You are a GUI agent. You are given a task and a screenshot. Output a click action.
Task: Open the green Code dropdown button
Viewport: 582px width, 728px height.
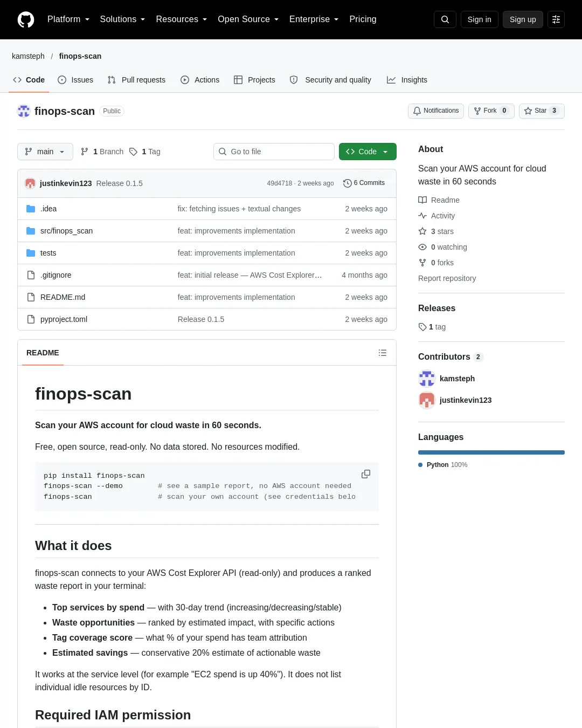coord(368,152)
